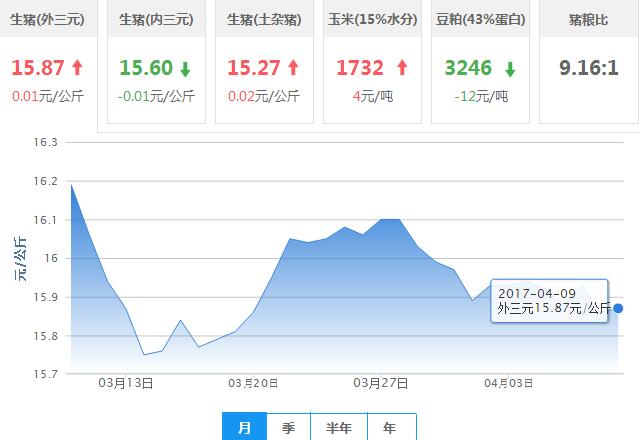Click the 03月13日 date on the axis
Image resolution: width=639 pixels, height=440 pixels.
[x=124, y=383]
